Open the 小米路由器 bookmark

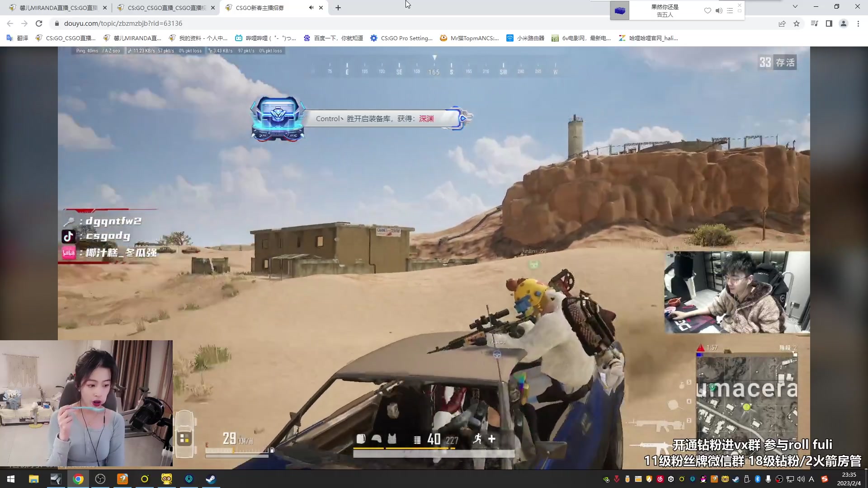coord(525,38)
